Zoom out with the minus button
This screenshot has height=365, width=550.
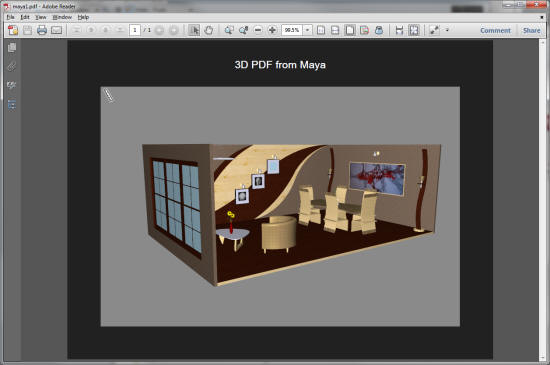coord(258,30)
